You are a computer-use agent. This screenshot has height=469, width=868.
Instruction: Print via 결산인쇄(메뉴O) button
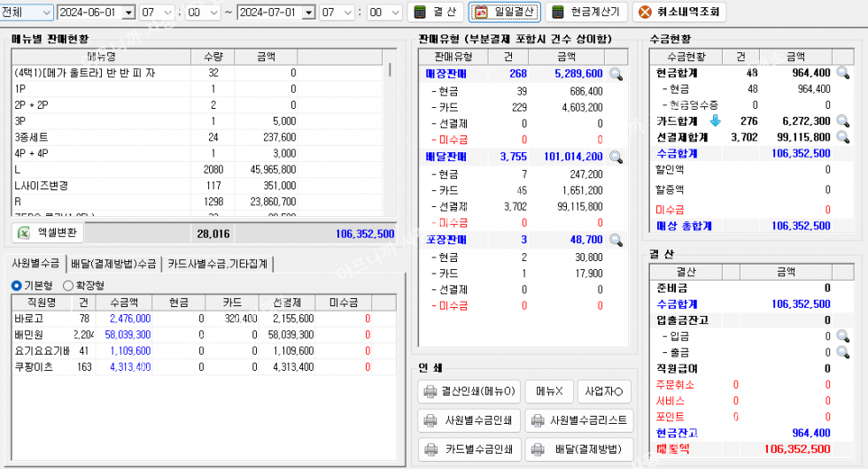(x=469, y=391)
